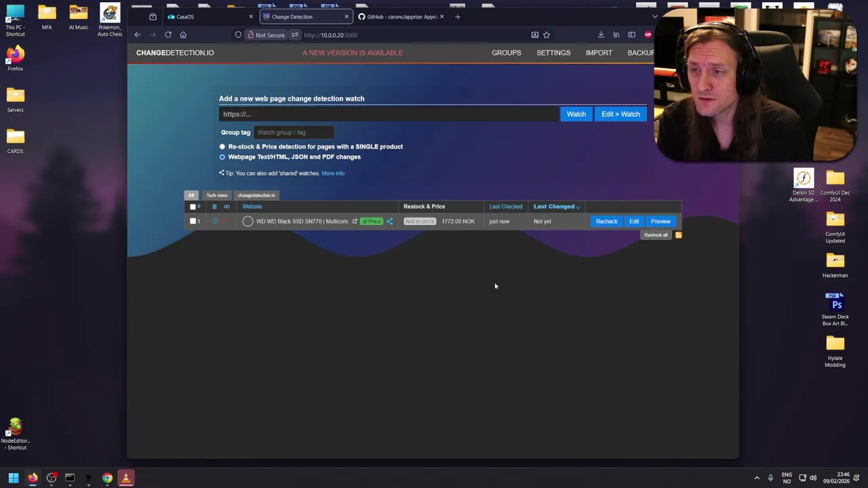The image size is (868, 488).
Task: Open Windows Start menu
Action: coord(14,478)
